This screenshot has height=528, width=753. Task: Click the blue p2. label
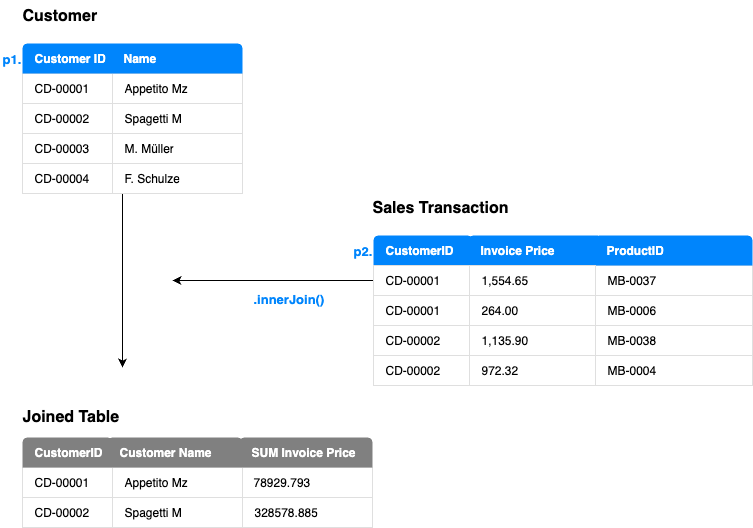(x=363, y=252)
